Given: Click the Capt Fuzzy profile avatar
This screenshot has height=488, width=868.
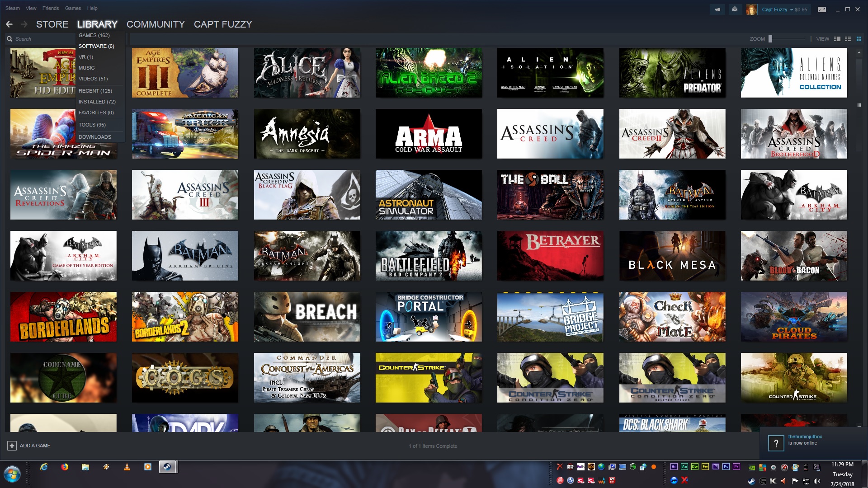Looking at the screenshot, I should 751,9.
